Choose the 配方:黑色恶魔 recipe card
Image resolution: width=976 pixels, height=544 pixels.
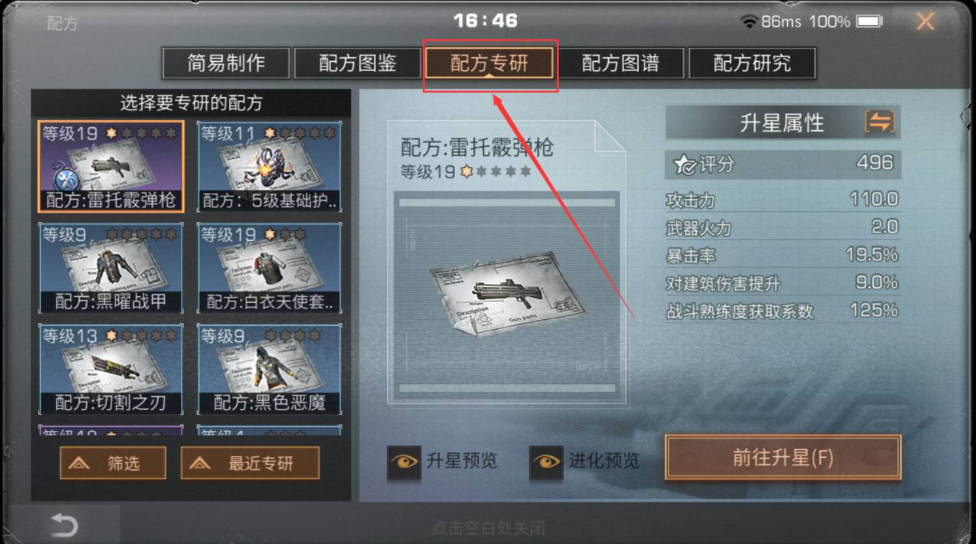269,369
